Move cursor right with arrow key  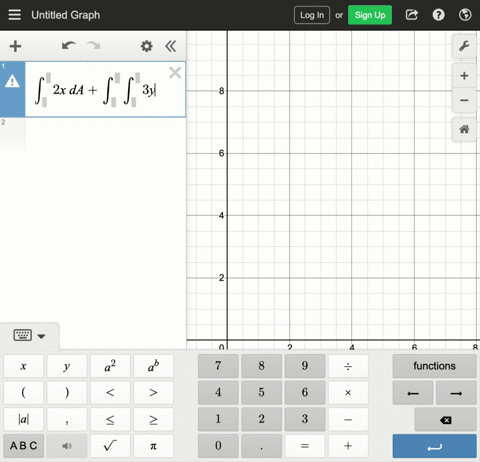point(456,393)
